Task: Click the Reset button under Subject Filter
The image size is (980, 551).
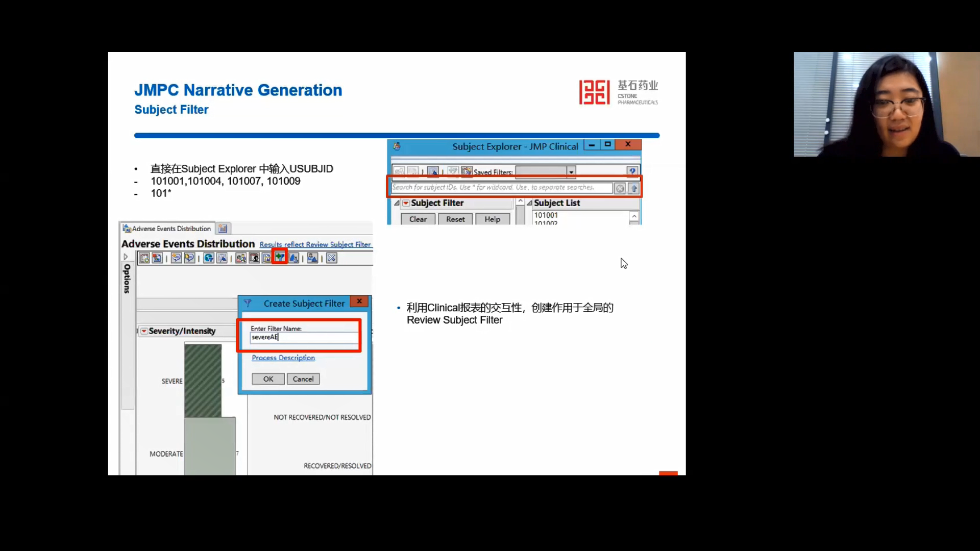Action: pos(455,219)
